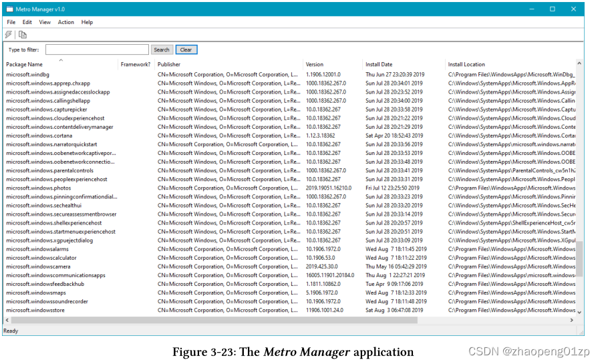The image size is (600, 364).
Task: Select the microsoft.windows.contentdeliverymanager row
Action: click(290, 127)
